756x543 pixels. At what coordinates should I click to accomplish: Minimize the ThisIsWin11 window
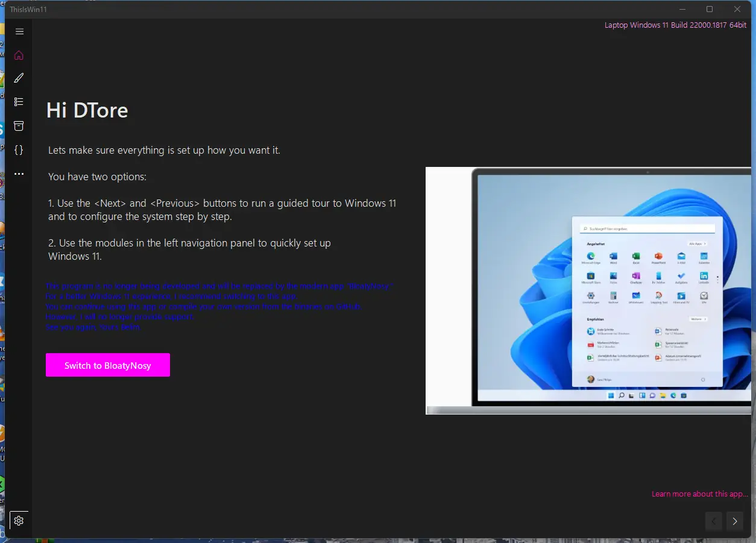(x=682, y=9)
